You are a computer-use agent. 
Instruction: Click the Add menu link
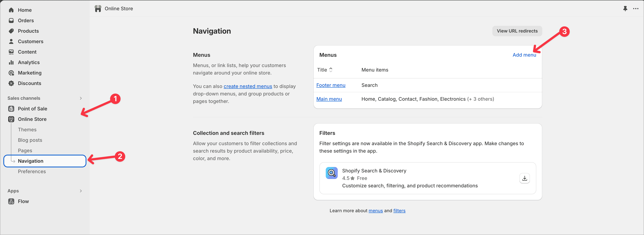tap(524, 55)
